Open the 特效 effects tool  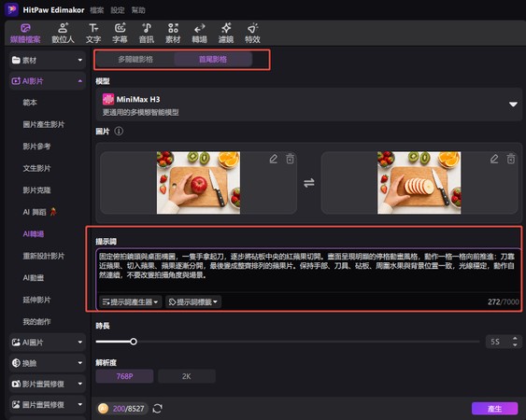[x=252, y=34]
